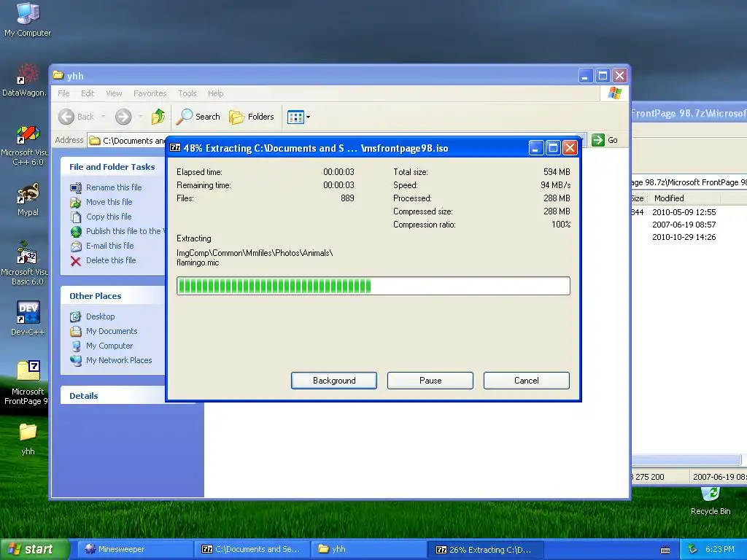The height and width of the screenshot is (560, 747).
Task: Open Back history dropdown arrow
Action: point(104,117)
